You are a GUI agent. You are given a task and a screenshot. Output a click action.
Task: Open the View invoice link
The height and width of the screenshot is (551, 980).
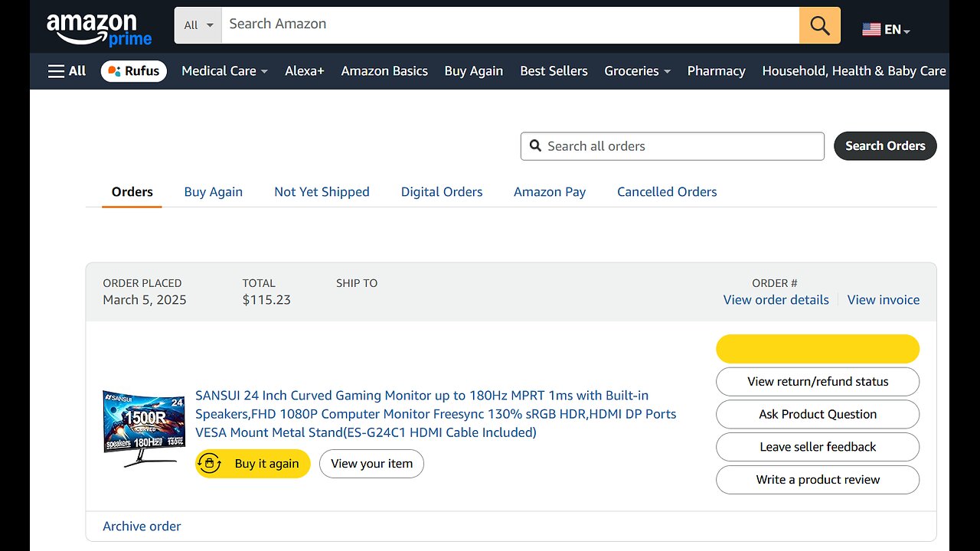coord(883,300)
